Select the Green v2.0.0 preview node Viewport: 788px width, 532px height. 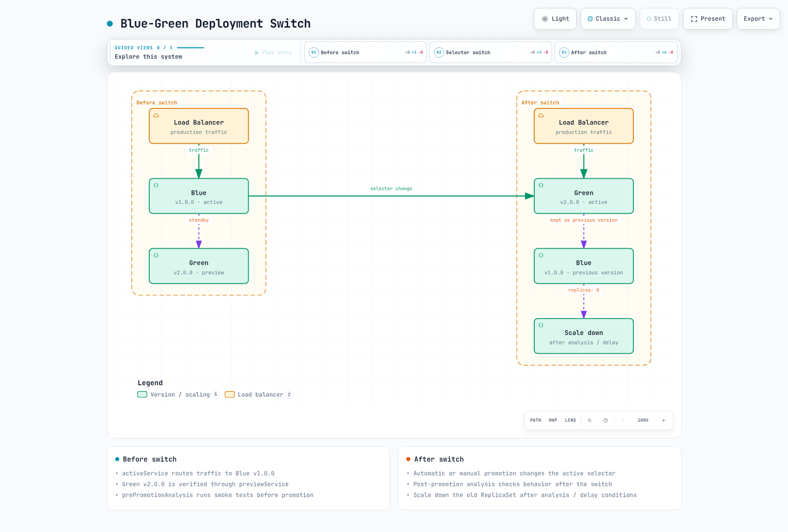point(199,266)
